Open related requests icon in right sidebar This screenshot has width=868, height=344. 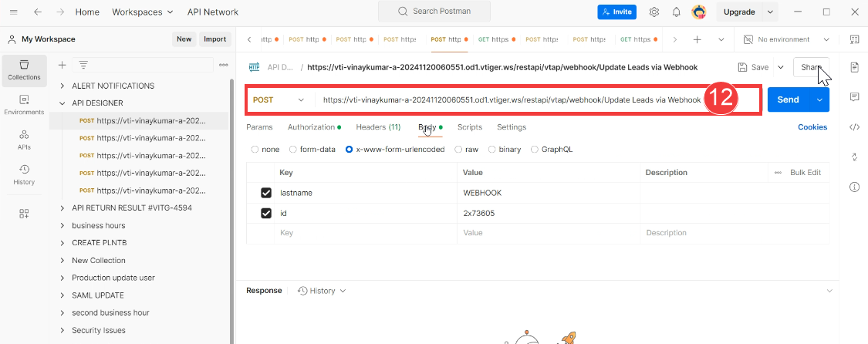pyautogui.click(x=853, y=157)
